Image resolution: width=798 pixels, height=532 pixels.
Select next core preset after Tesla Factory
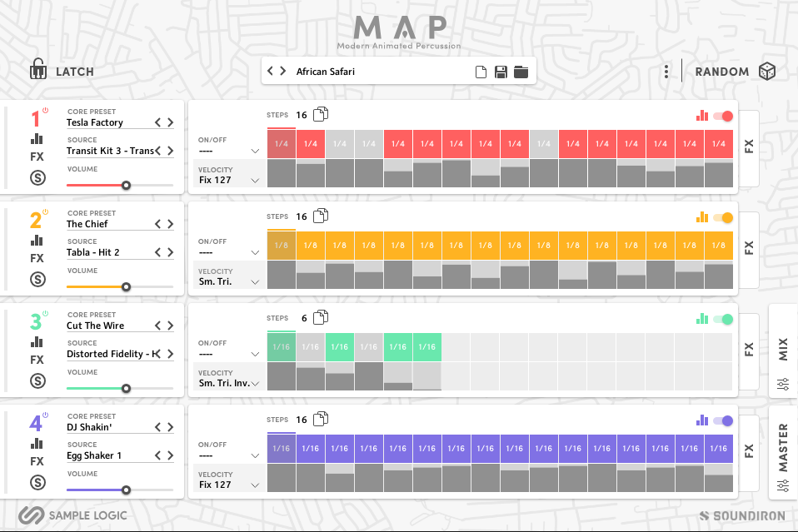(171, 122)
